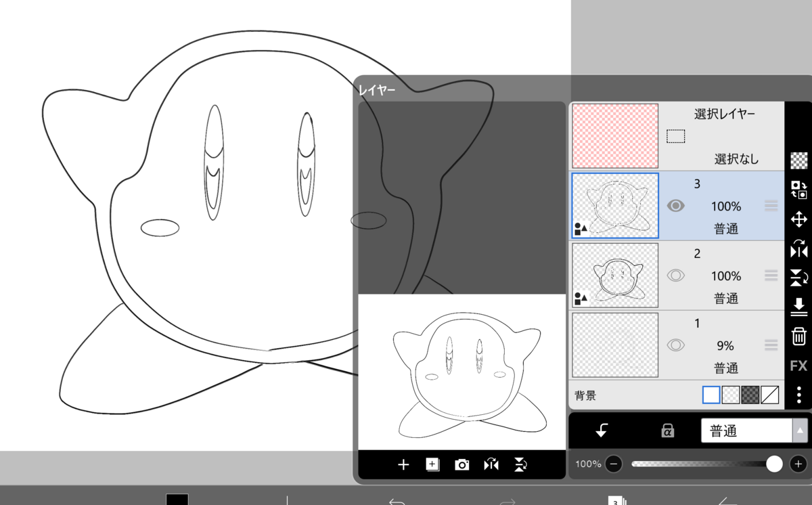Flip the canvas vertically below the preview
Screen dimensions: 812x505
(x=520, y=464)
